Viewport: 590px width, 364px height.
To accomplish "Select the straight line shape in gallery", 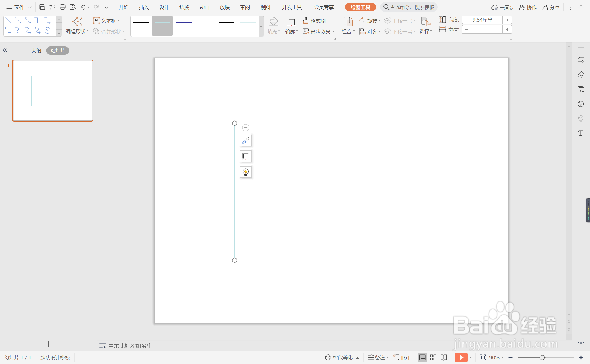I will 8,20.
